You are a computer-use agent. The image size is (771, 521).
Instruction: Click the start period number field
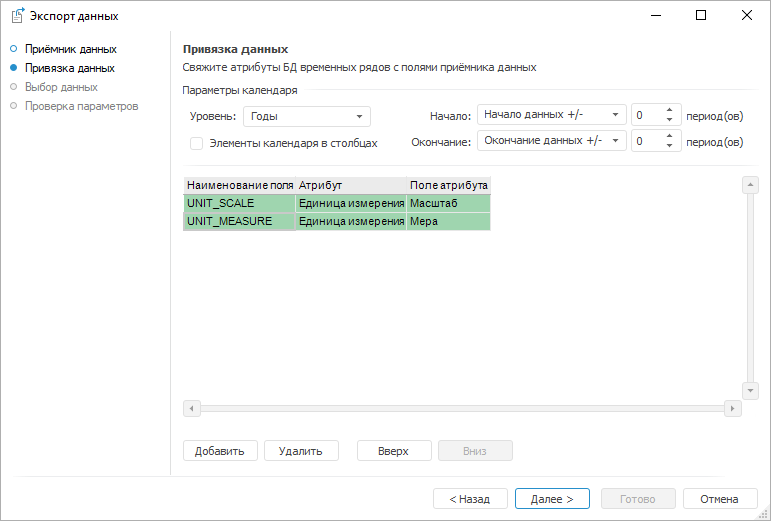pos(647,115)
